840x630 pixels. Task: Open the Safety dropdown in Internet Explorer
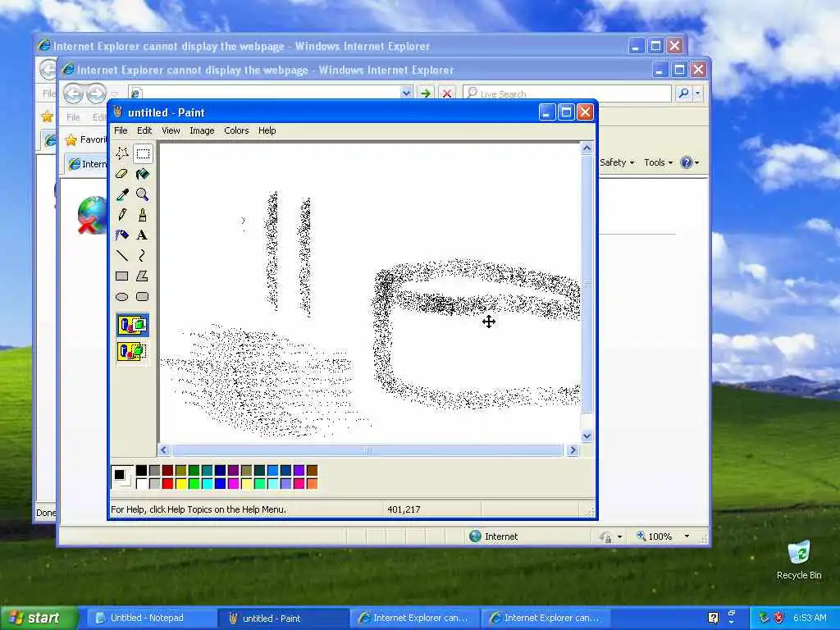(617, 162)
